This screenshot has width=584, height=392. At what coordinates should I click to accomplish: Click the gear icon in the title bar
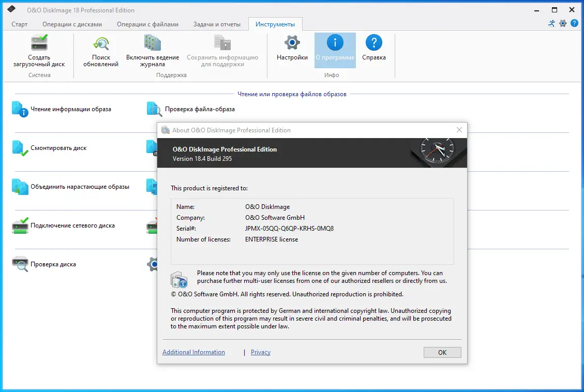(563, 23)
